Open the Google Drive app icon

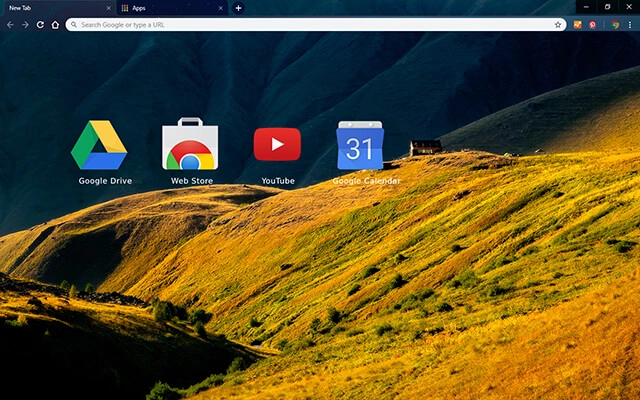click(x=99, y=145)
